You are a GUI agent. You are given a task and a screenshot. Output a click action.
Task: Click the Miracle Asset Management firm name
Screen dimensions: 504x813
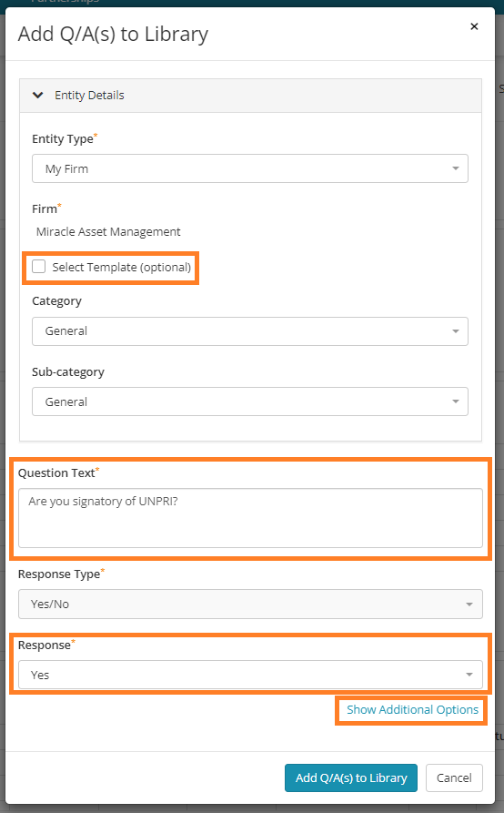coord(108,232)
